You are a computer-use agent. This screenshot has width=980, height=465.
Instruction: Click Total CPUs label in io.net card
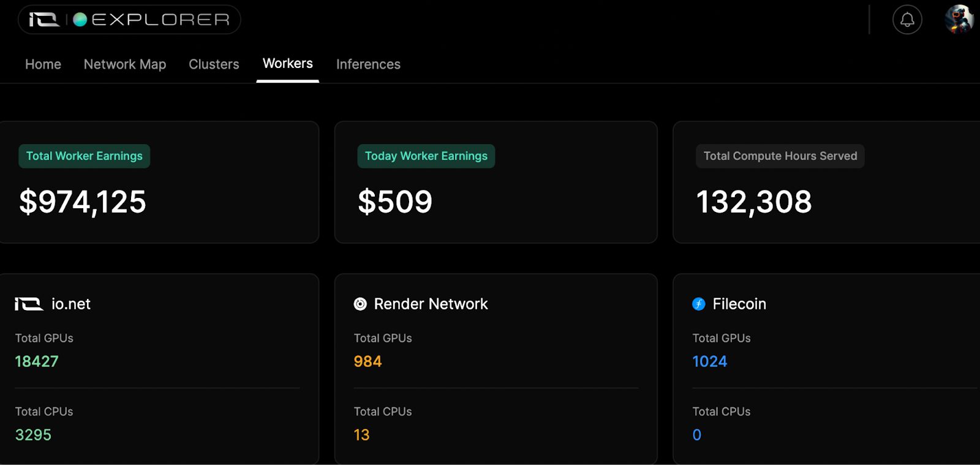coord(44,412)
